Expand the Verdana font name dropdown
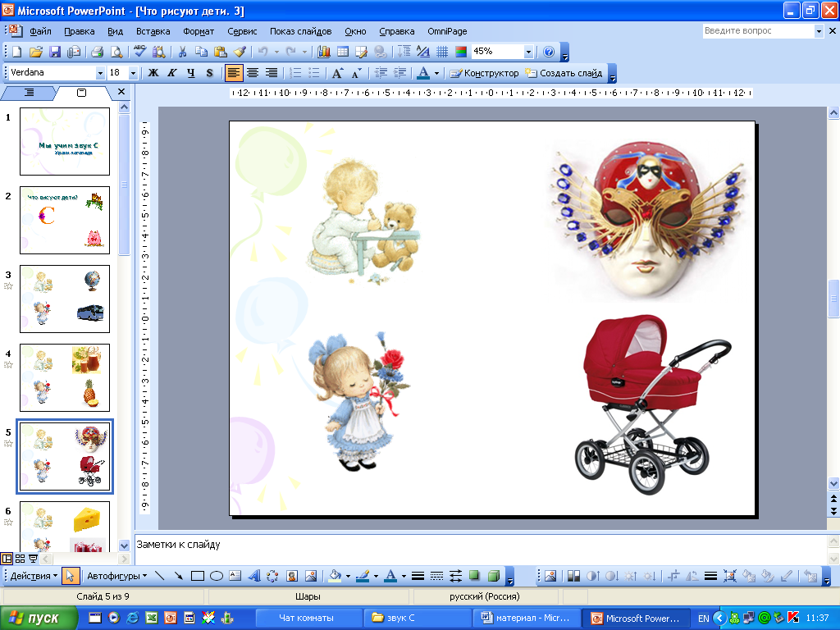Screen dimensions: 840x630 coord(100,73)
